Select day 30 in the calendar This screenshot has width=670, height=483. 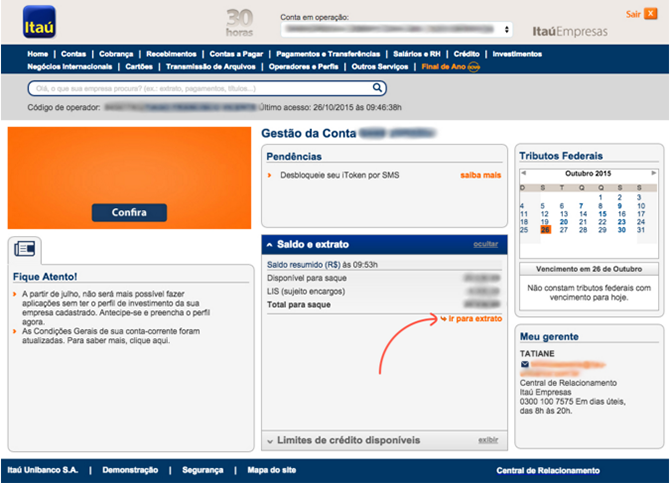click(x=622, y=230)
